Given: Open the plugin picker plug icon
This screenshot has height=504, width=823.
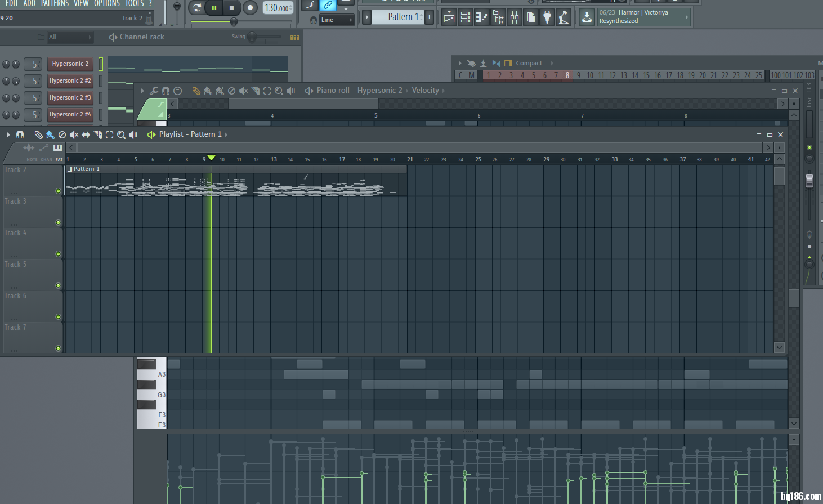Looking at the screenshot, I should (x=547, y=17).
